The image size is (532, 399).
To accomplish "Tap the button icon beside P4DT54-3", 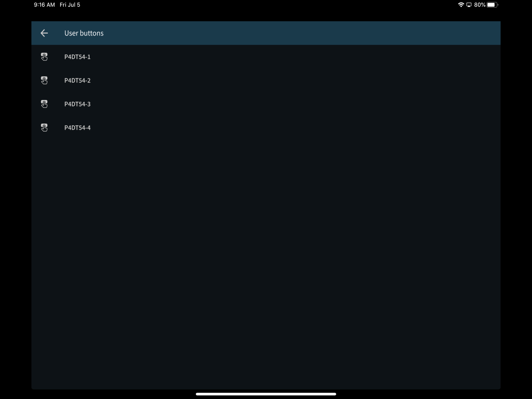I will coord(44,104).
